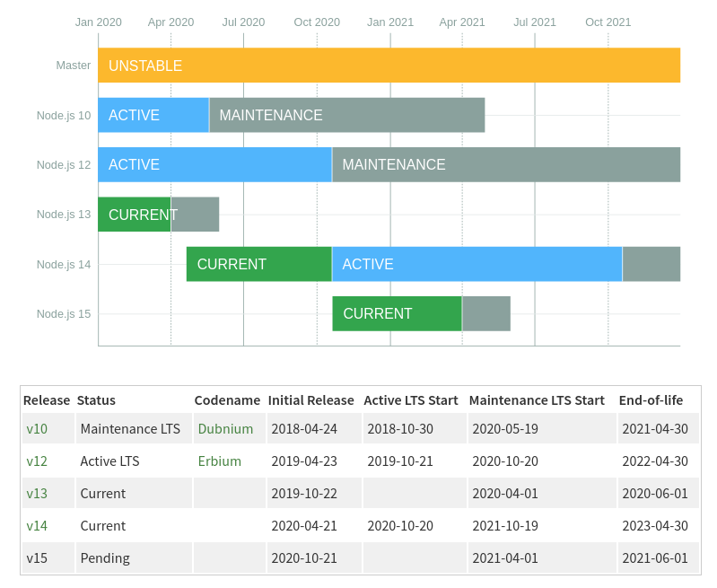Click maintenance start 2020-05-19
717x588 pixels.
[x=505, y=429]
